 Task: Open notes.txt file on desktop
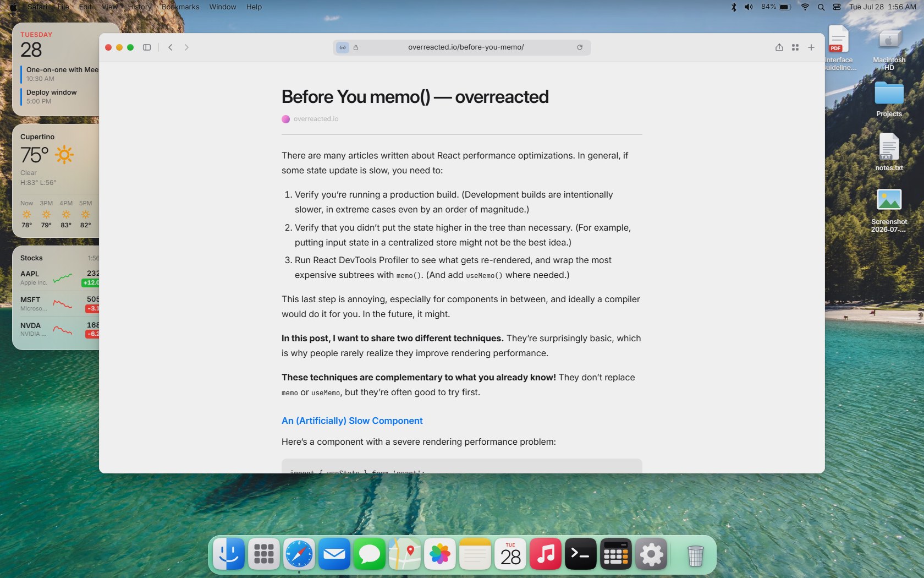889,152
